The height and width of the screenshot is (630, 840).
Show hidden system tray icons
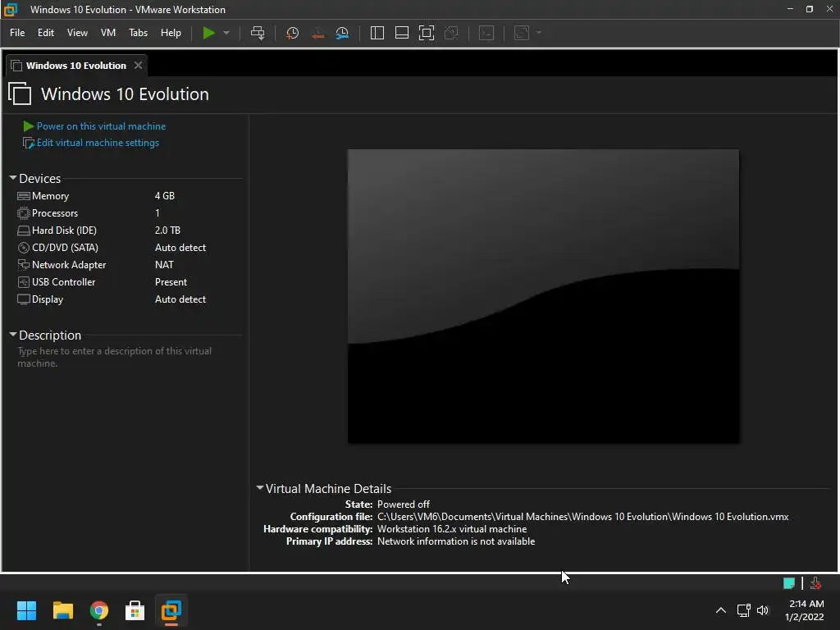[x=721, y=610]
